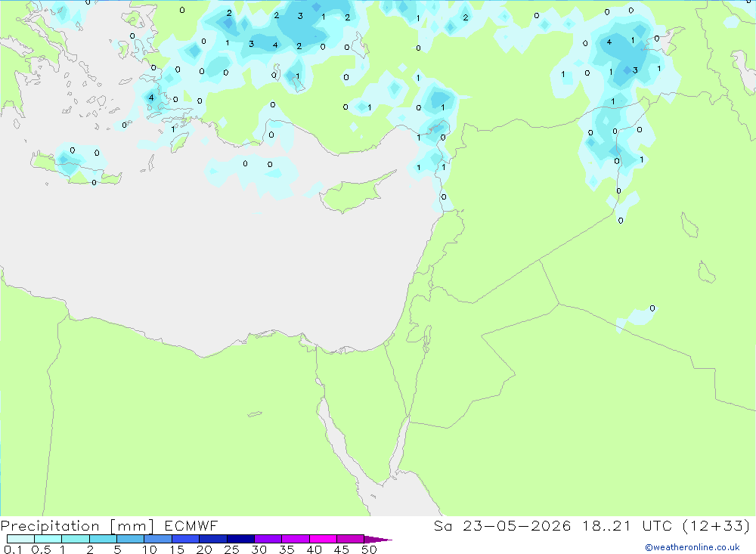The height and width of the screenshot is (554, 756).
Task: Click the 0.1–0.5 mm palest cyan legend swatch
Action: click(x=20, y=539)
